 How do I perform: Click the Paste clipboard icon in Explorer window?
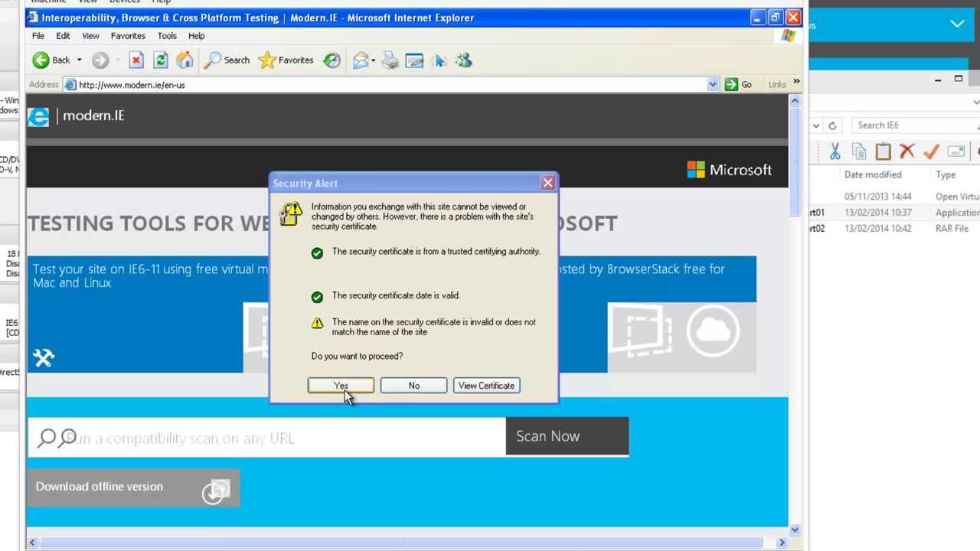[884, 152]
